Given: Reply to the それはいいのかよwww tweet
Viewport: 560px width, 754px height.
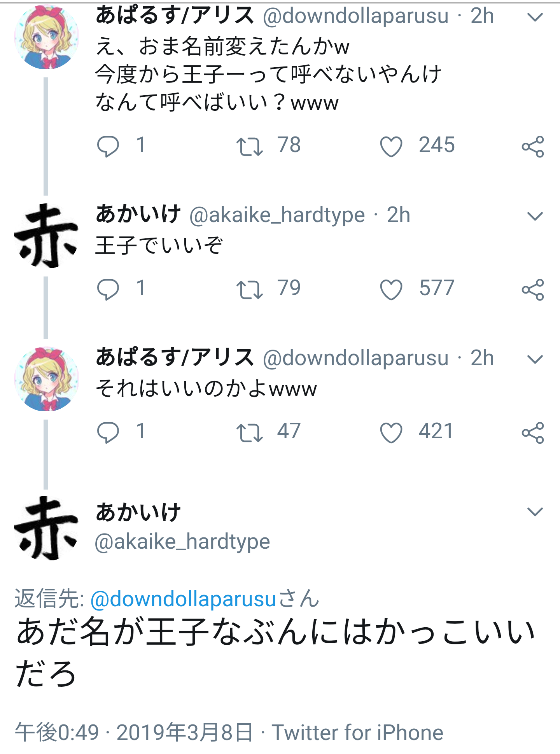Looking at the screenshot, I should (108, 432).
